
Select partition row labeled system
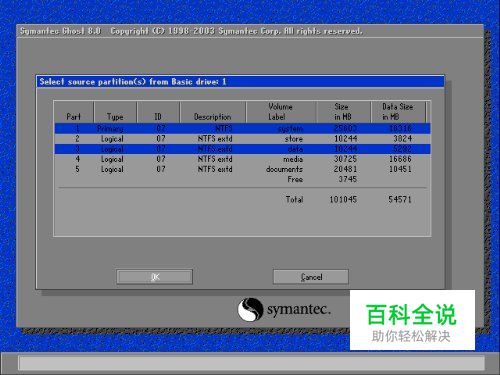tap(242, 129)
